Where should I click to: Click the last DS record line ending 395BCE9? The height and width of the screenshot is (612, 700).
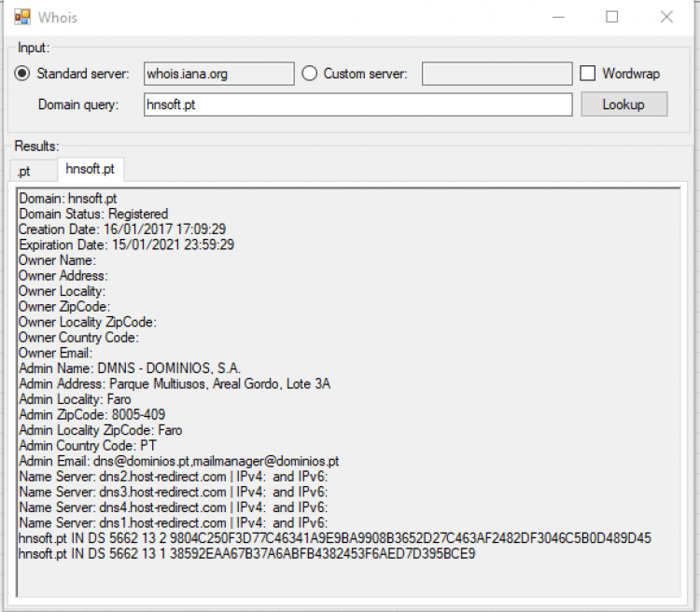click(247, 553)
